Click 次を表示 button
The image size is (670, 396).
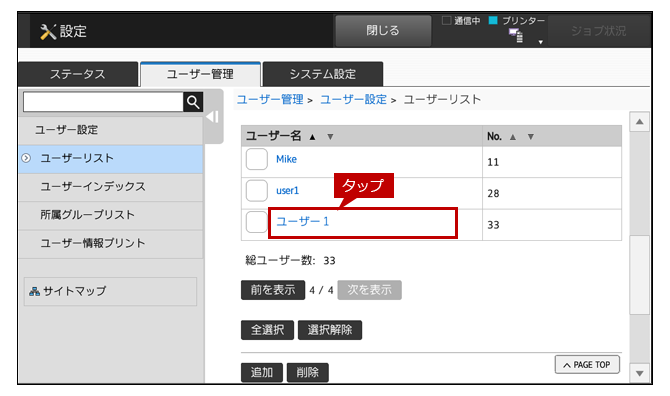370,290
